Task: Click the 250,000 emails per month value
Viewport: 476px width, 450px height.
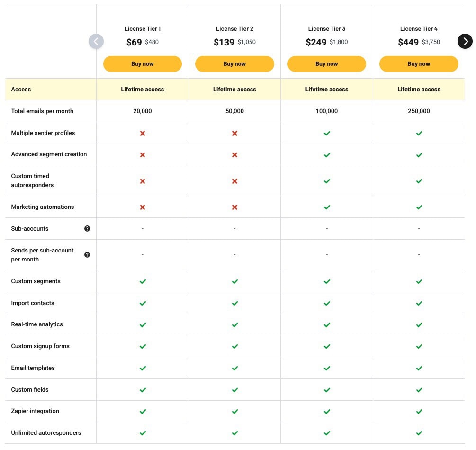Action: 419,111
